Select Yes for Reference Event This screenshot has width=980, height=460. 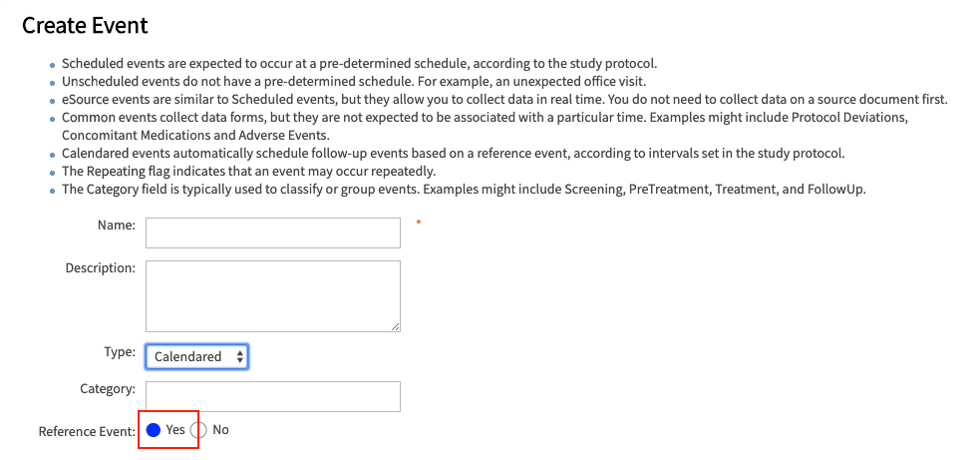click(x=154, y=430)
